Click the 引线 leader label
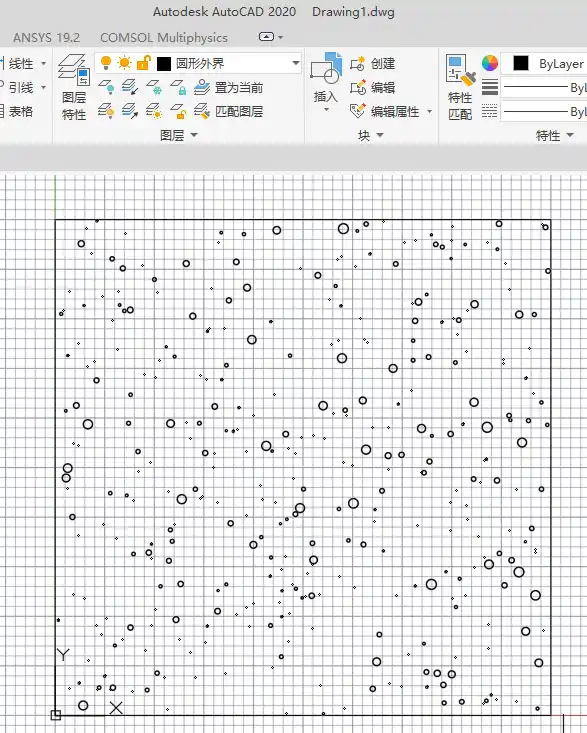This screenshot has width=587, height=733. [21, 87]
